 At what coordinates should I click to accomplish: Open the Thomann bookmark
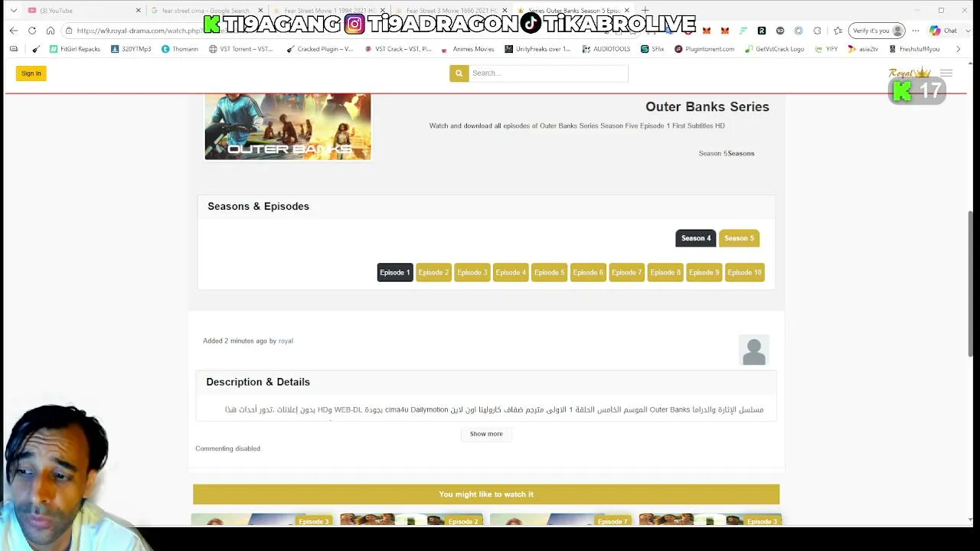pyautogui.click(x=180, y=49)
